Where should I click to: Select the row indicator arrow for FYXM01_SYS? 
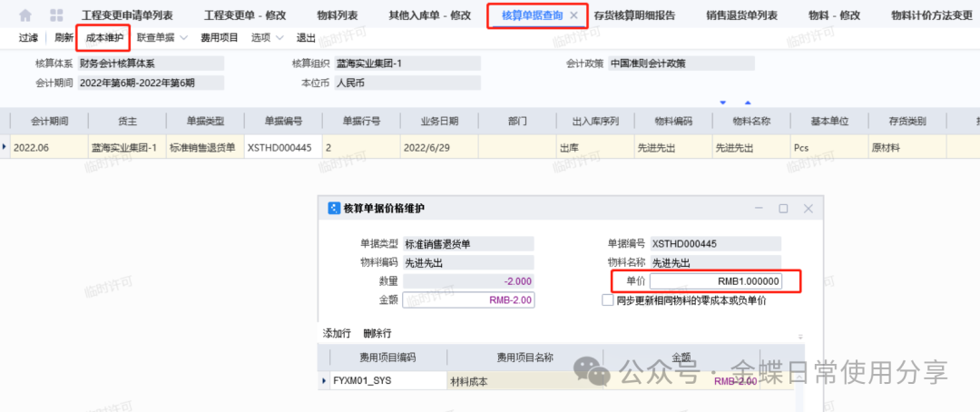(x=324, y=381)
